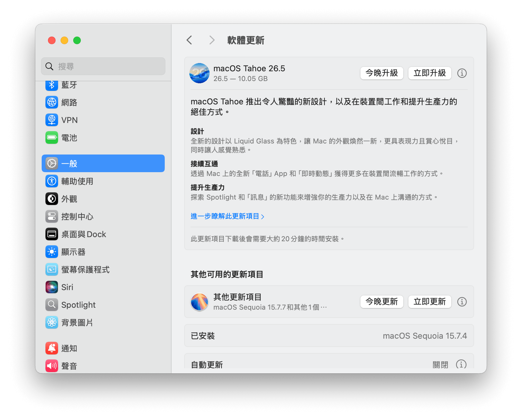Go back with the left chevron
The width and height of the screenshot is (522, 420).
point(189,40)
